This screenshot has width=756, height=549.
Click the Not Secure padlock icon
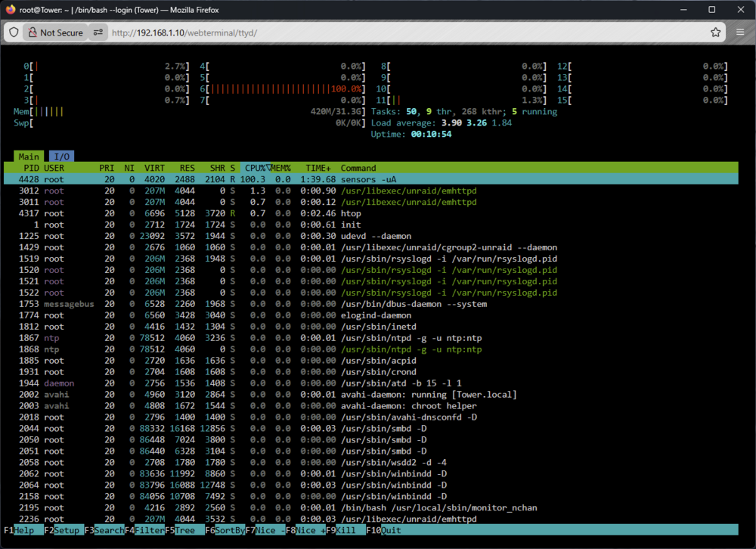(33, 33)
